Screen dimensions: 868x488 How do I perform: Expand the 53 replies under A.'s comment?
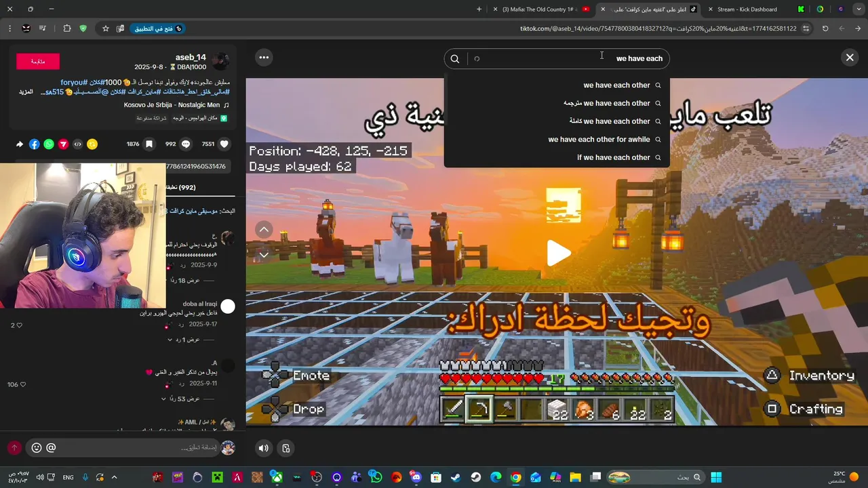tap(180, 399)
